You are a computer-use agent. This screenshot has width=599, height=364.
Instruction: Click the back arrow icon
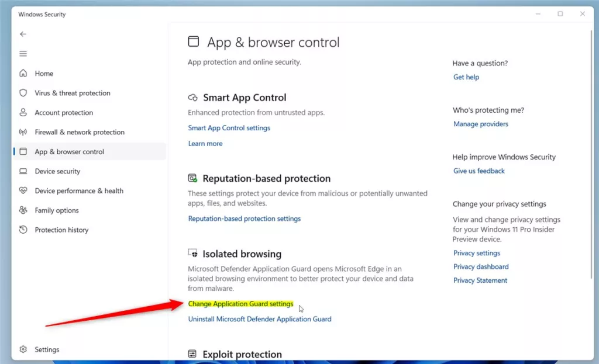pyautogui.click(x=23, y=34)
